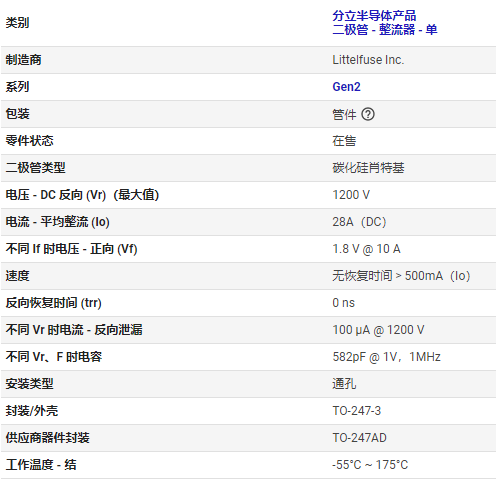Open the 分立半导体产品 category link
496x481 pixels.
click(374, 16)
